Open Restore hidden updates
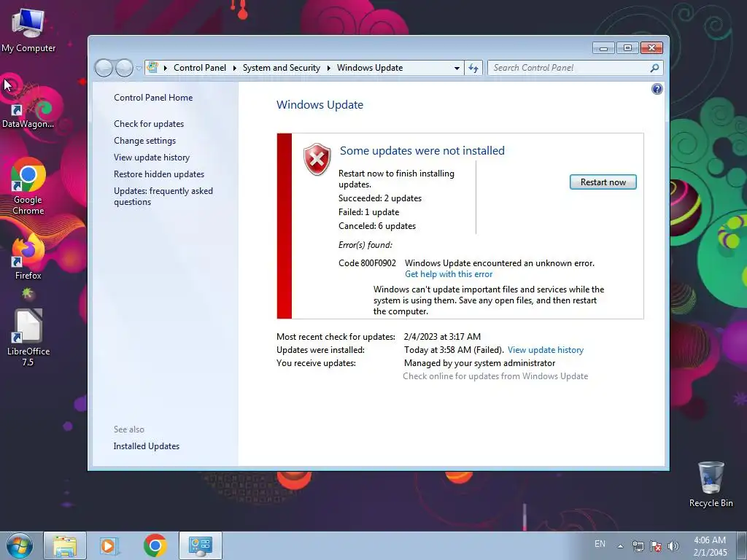The width and height of the screenshot is (747, 560). [x=159, y=174]
